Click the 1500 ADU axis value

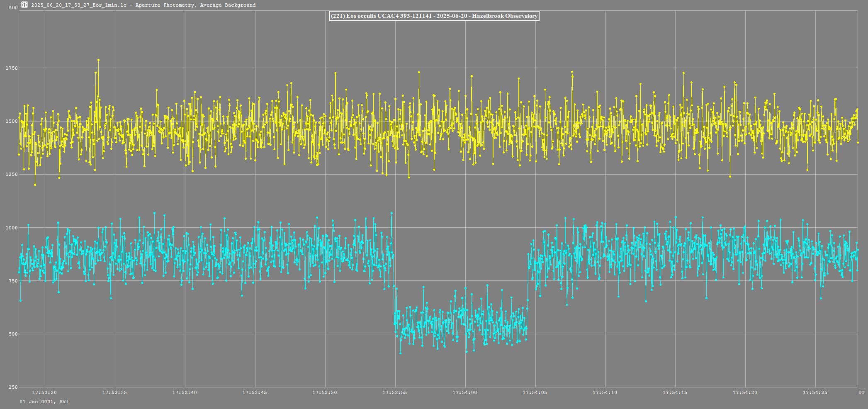(12, 121)
